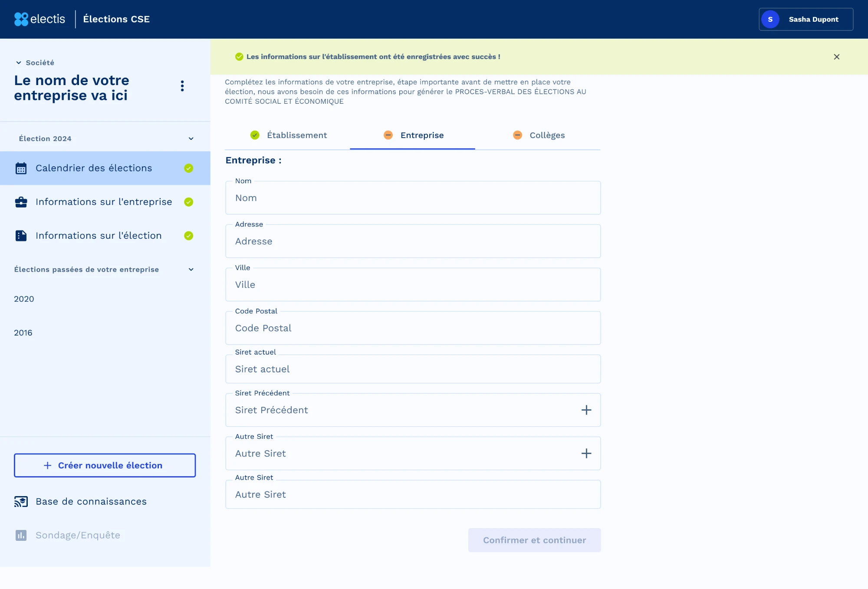This screenshot has width=868, height=589.
Task: Collapse Élections passées de votre entreprise
Action: point(191,270)
